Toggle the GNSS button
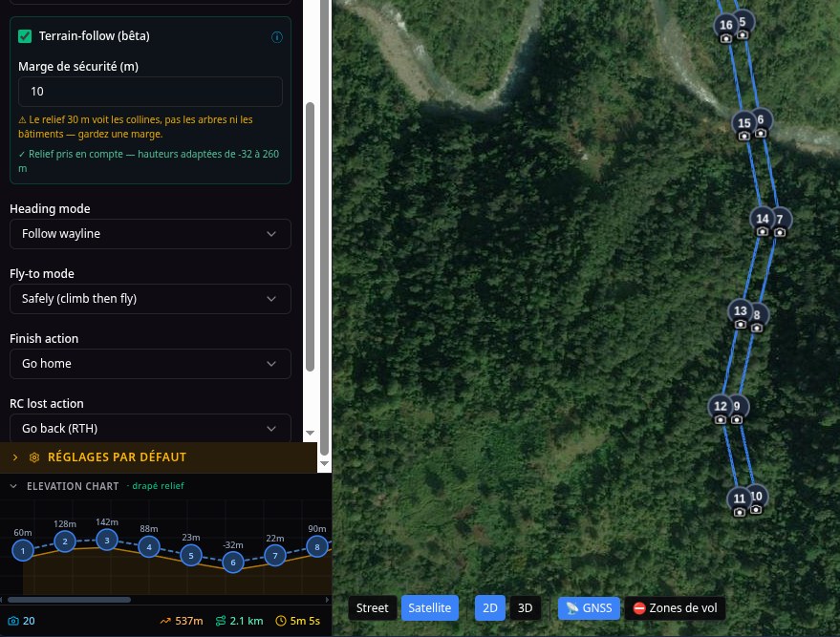This screenshot has height=637, width=840. (589, 608)
